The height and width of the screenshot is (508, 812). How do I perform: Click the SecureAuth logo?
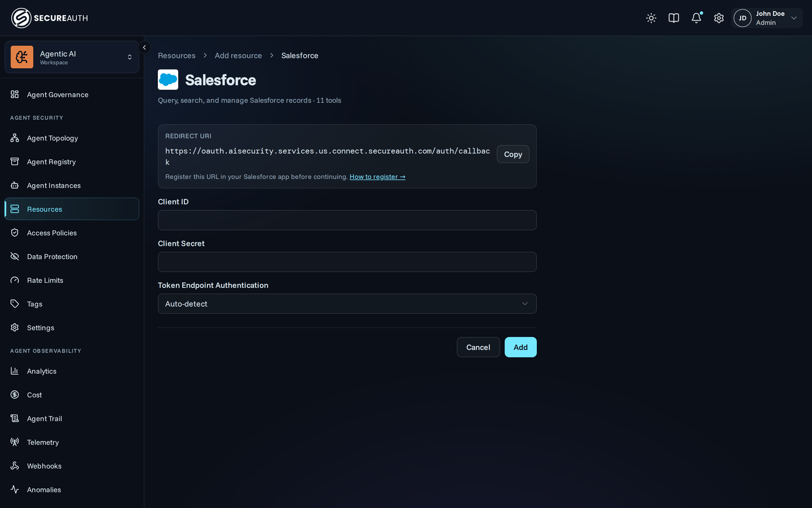pos(50,18)
